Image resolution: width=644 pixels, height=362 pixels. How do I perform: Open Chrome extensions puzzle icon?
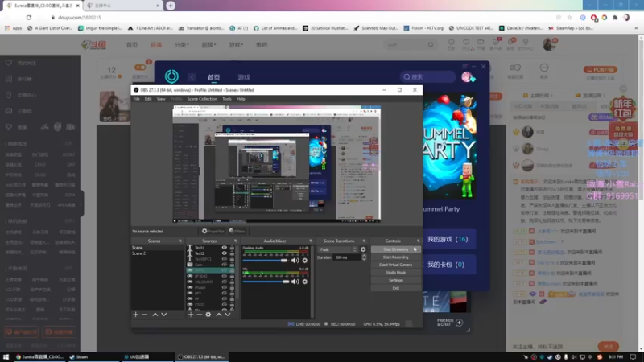tap(615, 17)
